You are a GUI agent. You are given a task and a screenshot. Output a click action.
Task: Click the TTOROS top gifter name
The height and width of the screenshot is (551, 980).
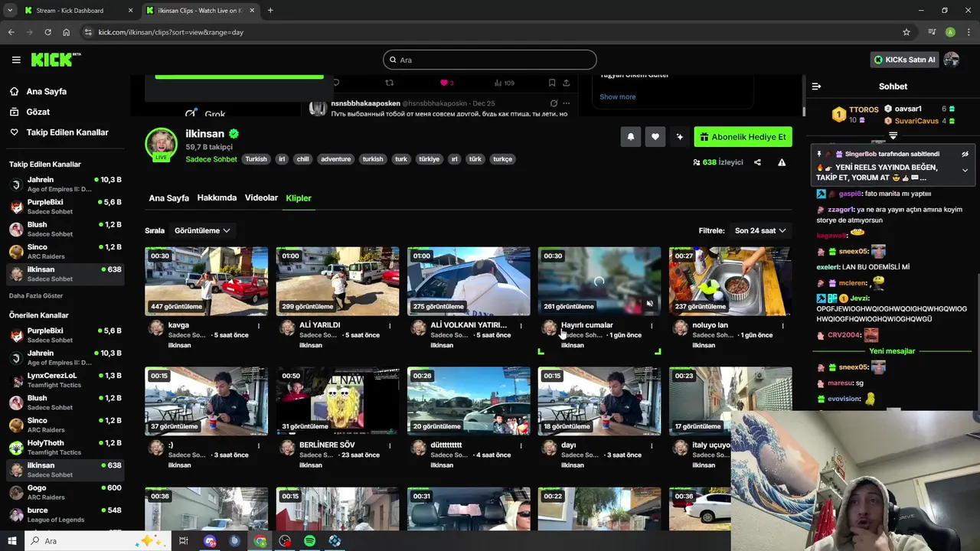pyautogui.click(x=864, y=110)
